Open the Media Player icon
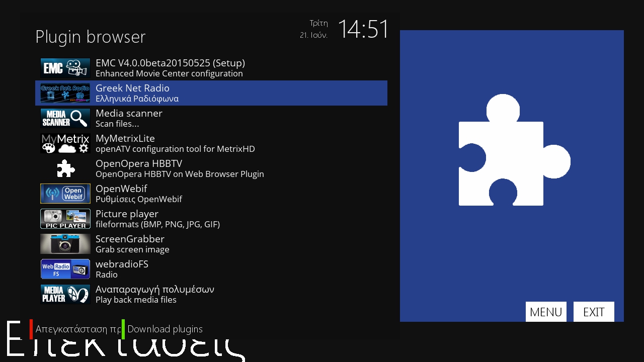Viewport: 644px width, 362px height. [x=65, y=294]
